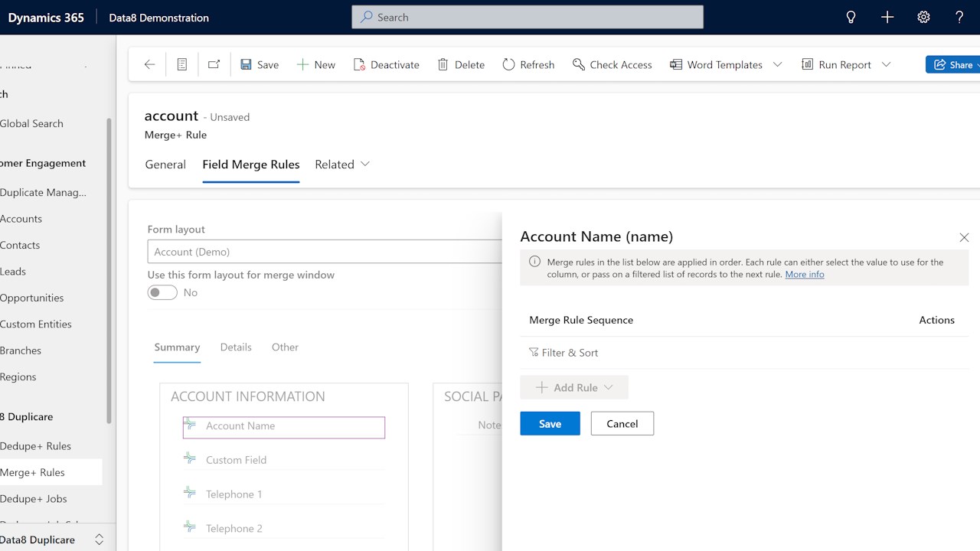This screenshot has width=980, height=551.
Task: Click Word Templates command
Action: click(717, 64)
